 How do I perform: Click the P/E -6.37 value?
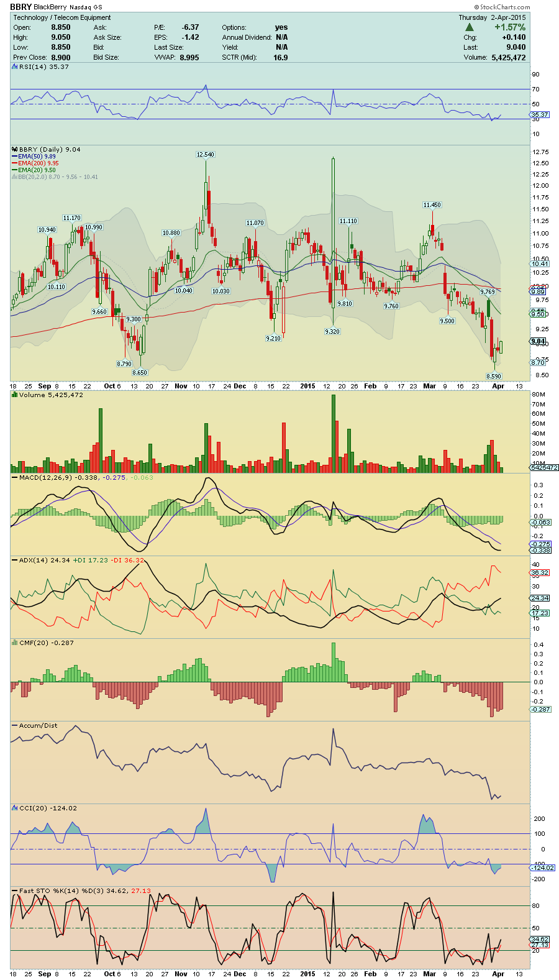point(191,27)
